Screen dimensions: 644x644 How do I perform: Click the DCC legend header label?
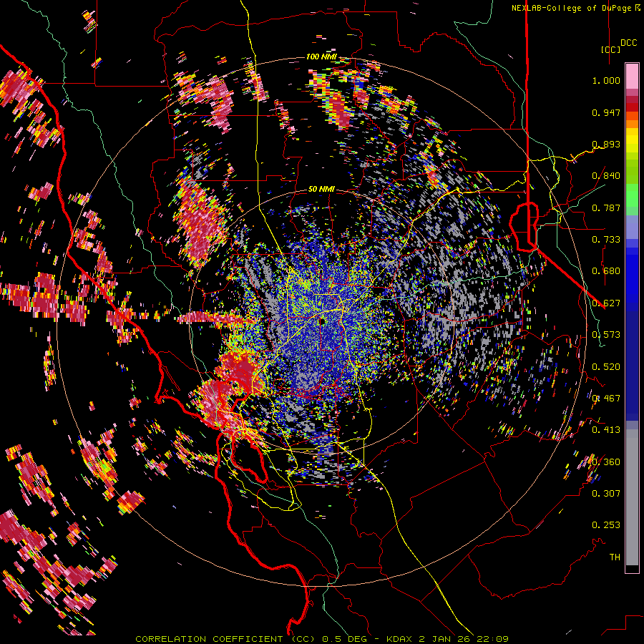coord(629,43)
